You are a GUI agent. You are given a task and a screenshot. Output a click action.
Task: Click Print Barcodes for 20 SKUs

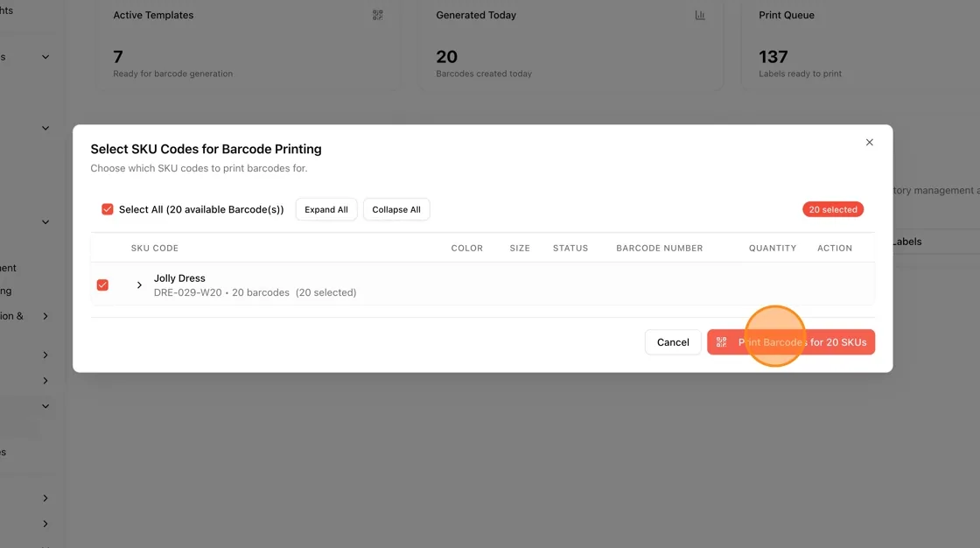pyautogui.click(x=791, y=342)
